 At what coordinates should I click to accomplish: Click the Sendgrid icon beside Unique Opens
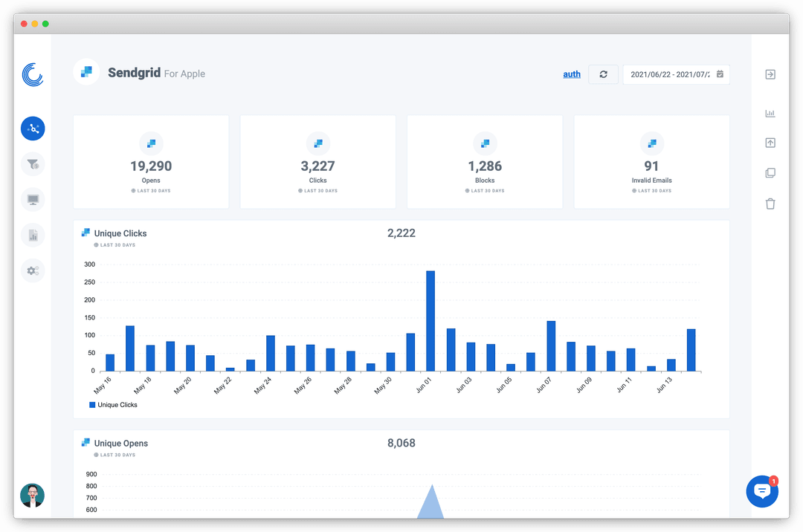(x=86, y=443)
